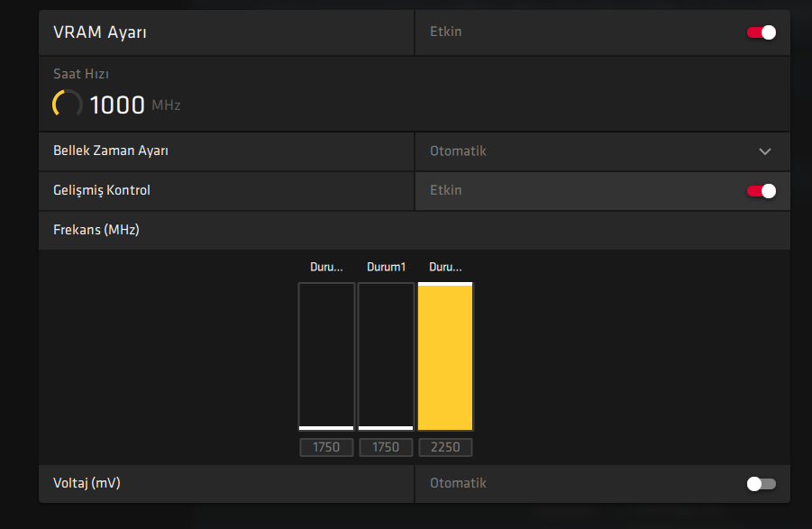Click the Bellek Zaman Ayarı label
The image size is (812, 529).
[111, 150]
